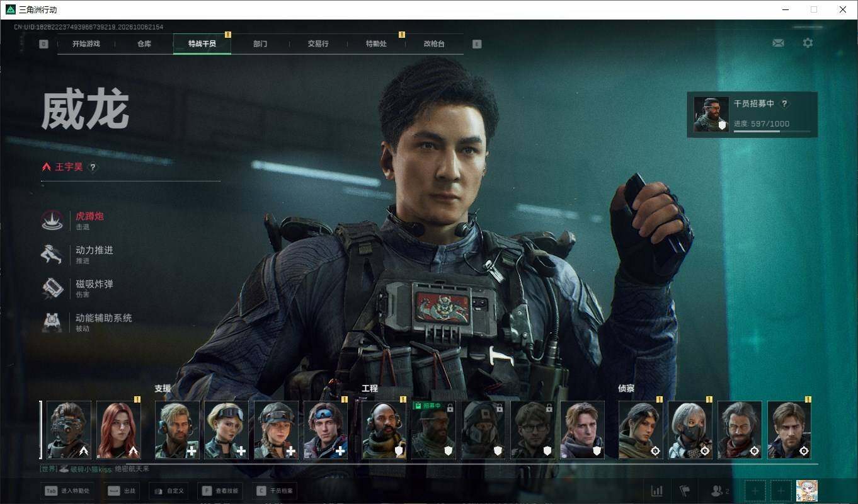Click the world chat message 绝密航天来
Viewport: 858px width, 504px height.
tap(132, 469)
